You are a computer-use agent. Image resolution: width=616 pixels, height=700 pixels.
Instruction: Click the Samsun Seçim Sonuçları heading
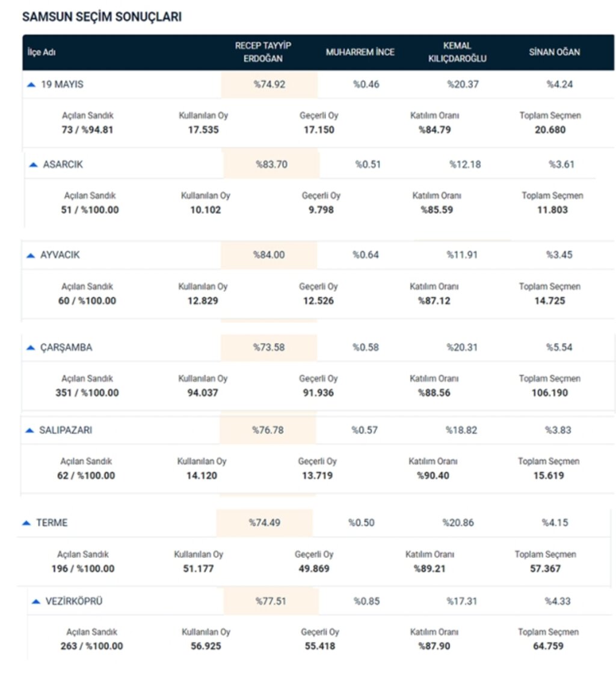102,17
